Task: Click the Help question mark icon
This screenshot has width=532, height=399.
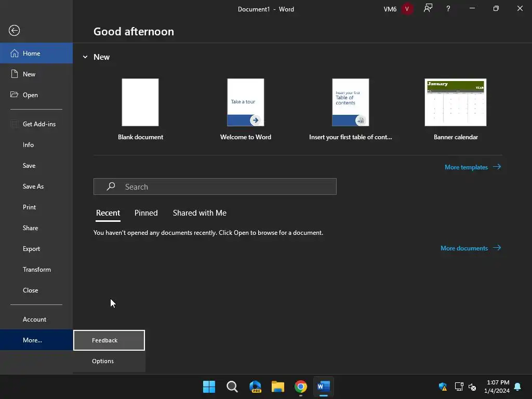Action: (x=448, y=9)
